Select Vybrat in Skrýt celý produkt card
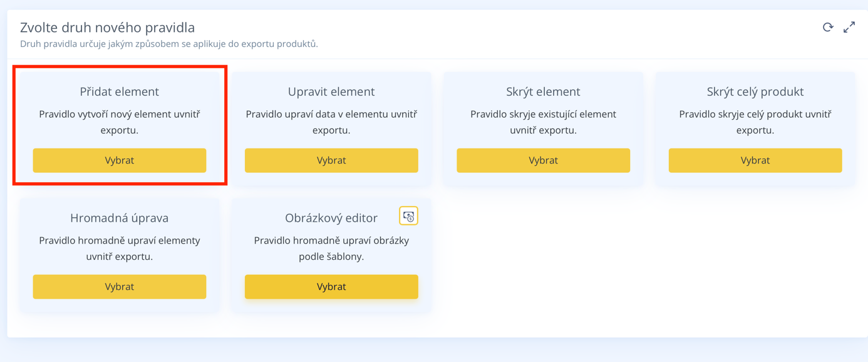 755,160
